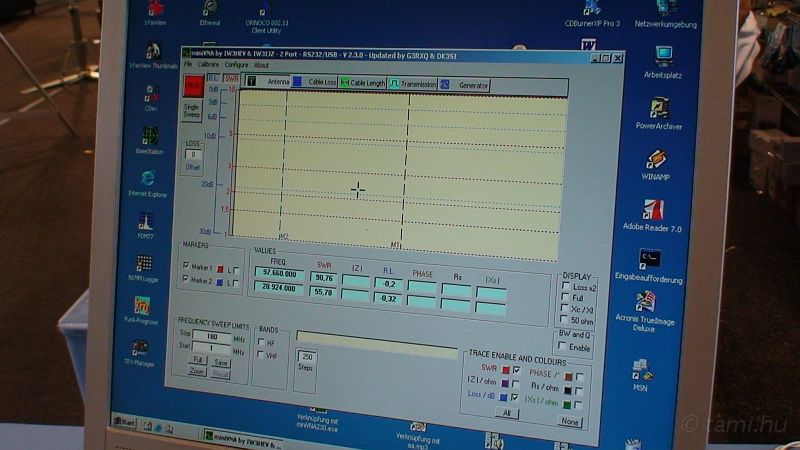
Task: Enable the HF band checkbox
Action: (260, 342)
